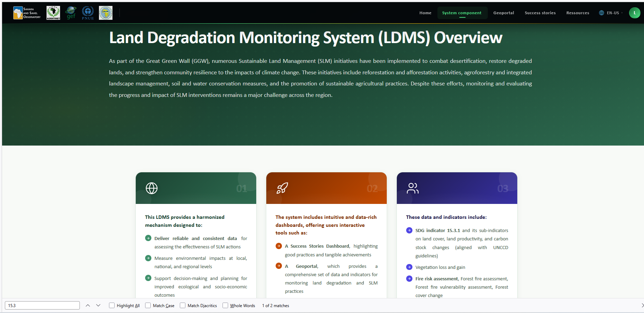Go to next search match
The image size is (644, 313).
click(98, 305)
